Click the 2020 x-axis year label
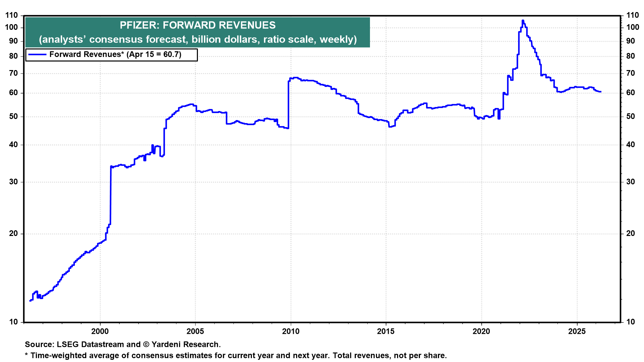 pos(481,331)
